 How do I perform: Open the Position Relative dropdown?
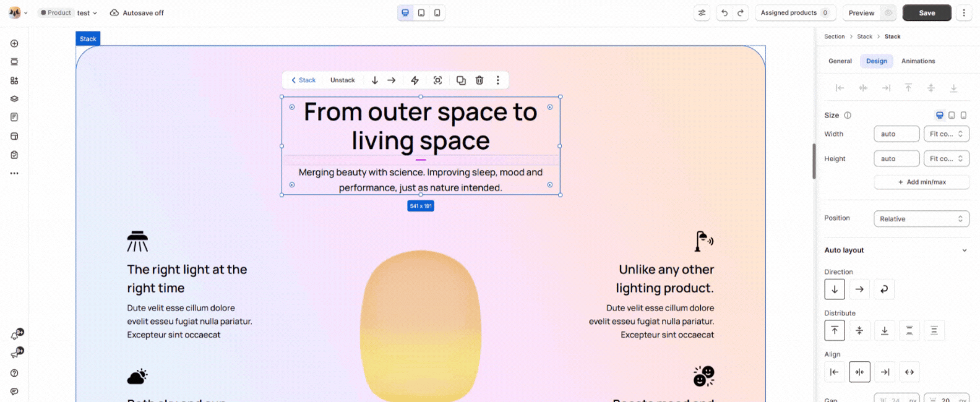coord(921,219)
